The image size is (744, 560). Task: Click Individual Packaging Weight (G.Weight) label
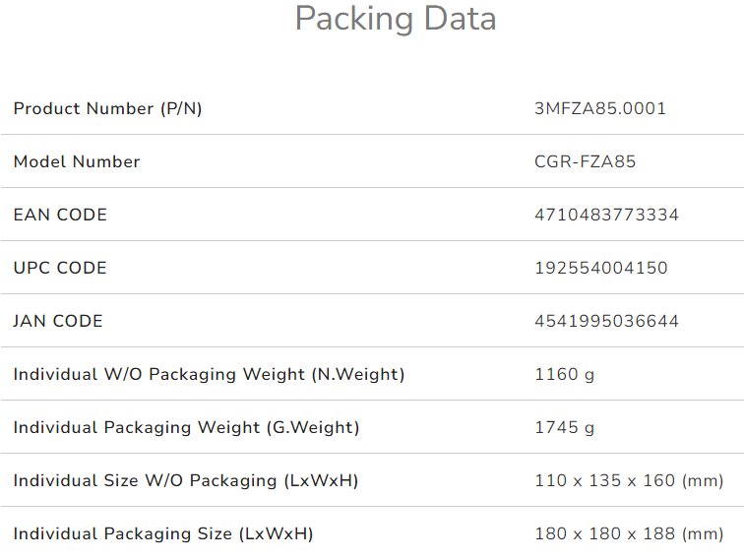tap(186, 427)
